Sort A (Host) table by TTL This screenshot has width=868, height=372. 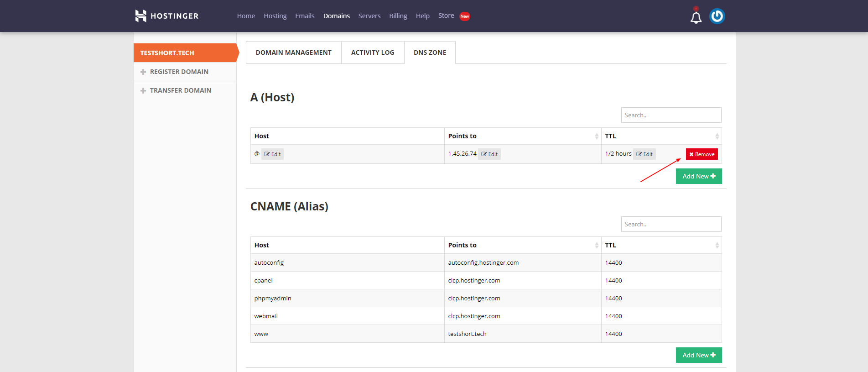pyautogui.click(x=717, y=136)
